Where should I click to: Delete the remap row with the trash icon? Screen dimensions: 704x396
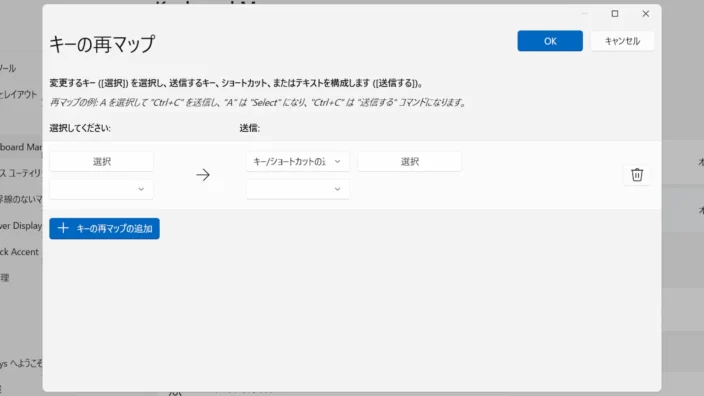pyautogui.click(x=637, y=175)
